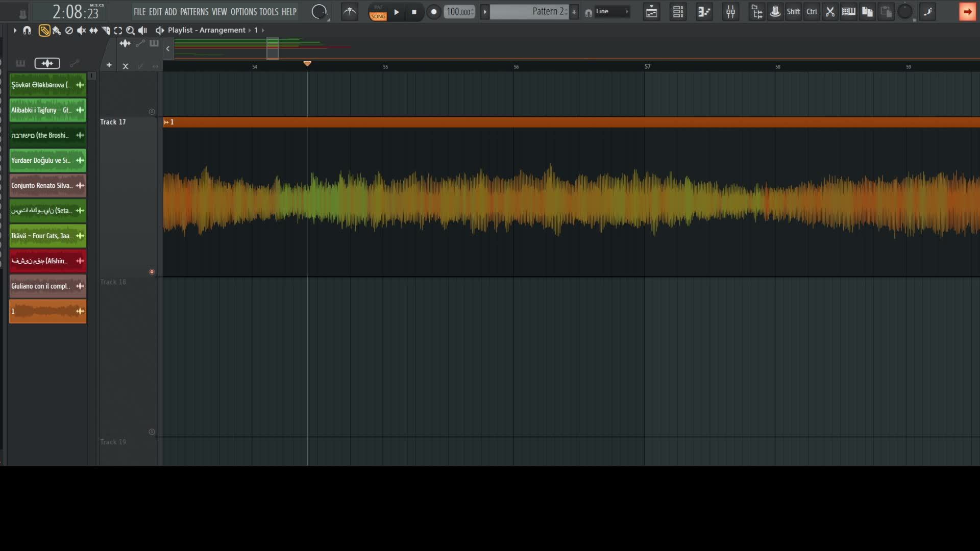Click the note icon right of the toolbar knob
The width and height of the screenshot is (980, 551).
point(928,12)
